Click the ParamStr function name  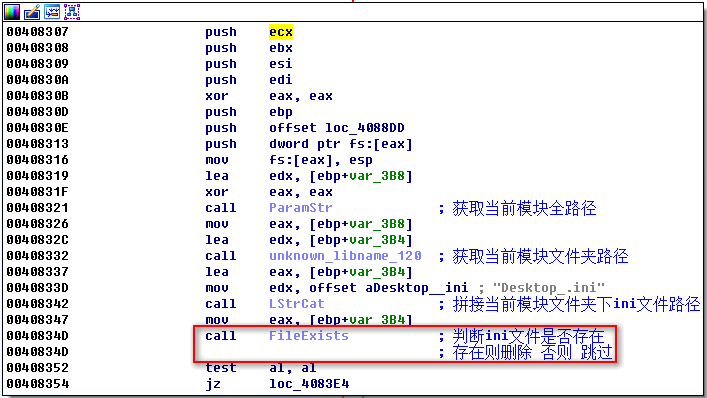pyautogui.click(x=301, y=208)
